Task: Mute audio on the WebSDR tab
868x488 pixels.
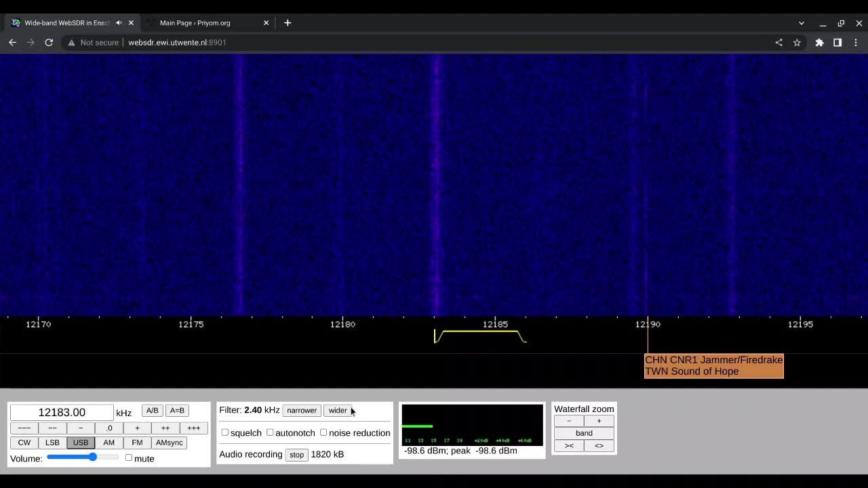Action: (x=119, y=22)
